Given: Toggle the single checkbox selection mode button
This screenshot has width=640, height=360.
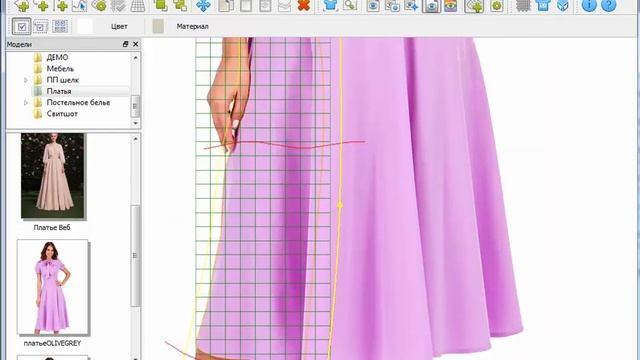Looking at the screenshot, I should pyautogui.click(x=22, y=27).
